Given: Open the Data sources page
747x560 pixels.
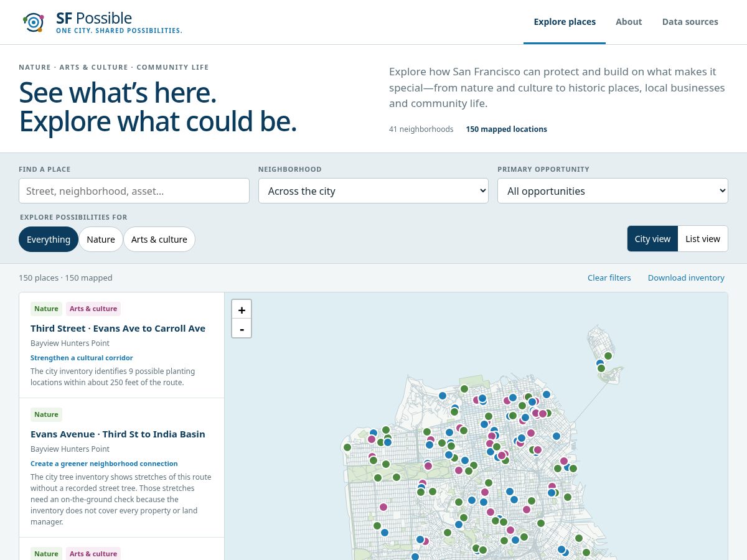Looking at the screenshot, I should [x=690, y=22].
